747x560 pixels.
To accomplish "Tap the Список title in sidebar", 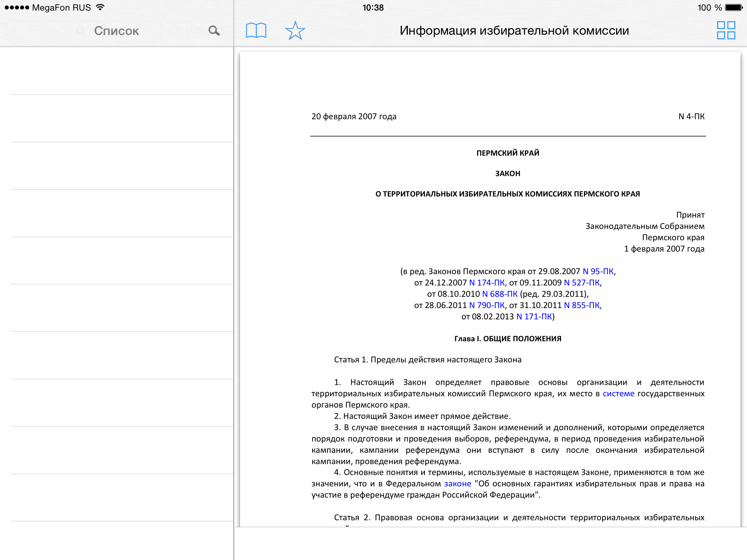I will point(116,31).
